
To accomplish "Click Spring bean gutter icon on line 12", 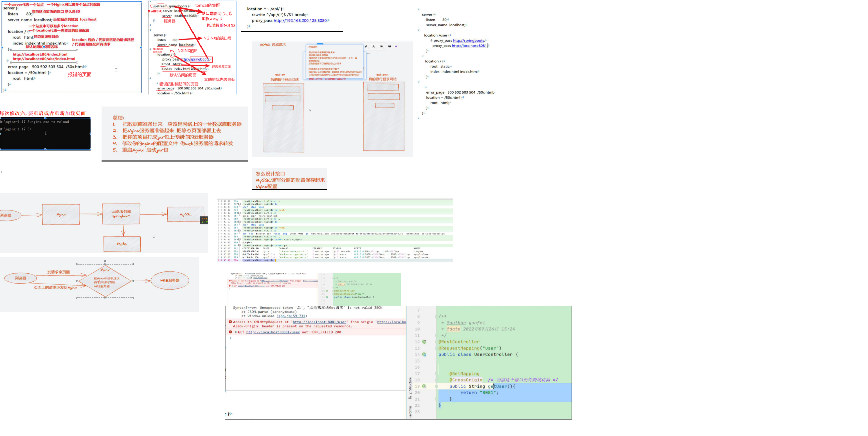I will coord(424,342).
